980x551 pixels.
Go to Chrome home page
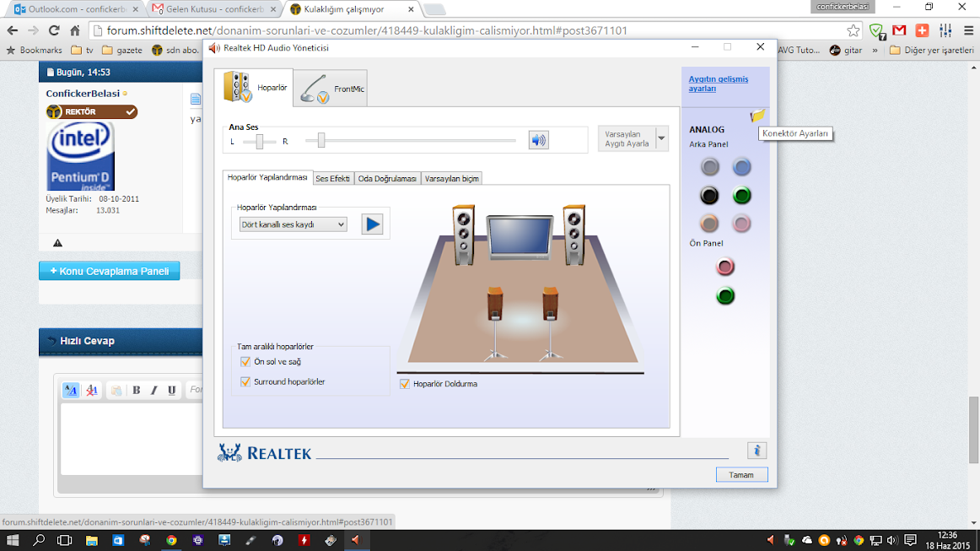75,30
